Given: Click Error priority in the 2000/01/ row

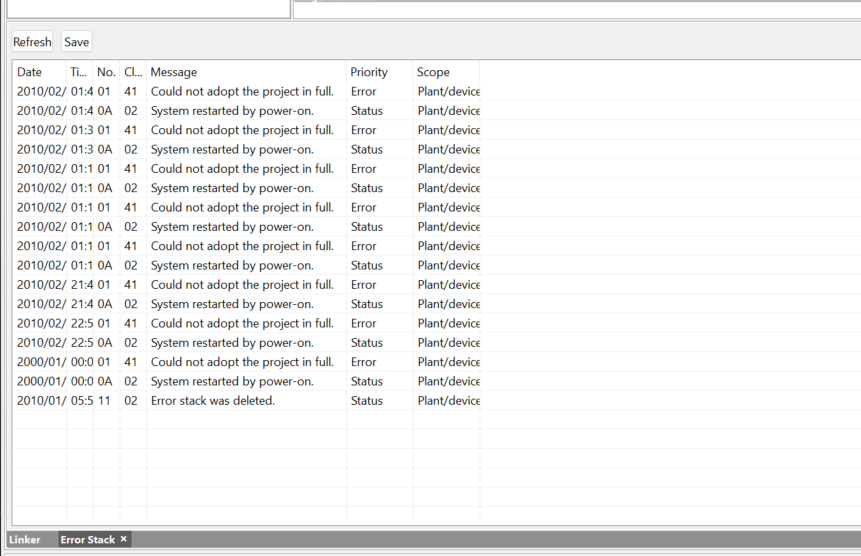Looking at the screenshot, I should 364,362.
